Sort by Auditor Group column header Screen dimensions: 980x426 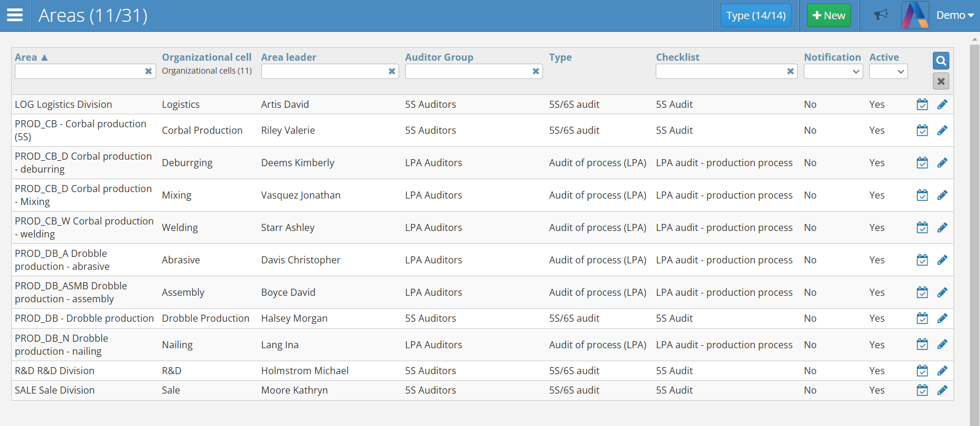[439, 57]
